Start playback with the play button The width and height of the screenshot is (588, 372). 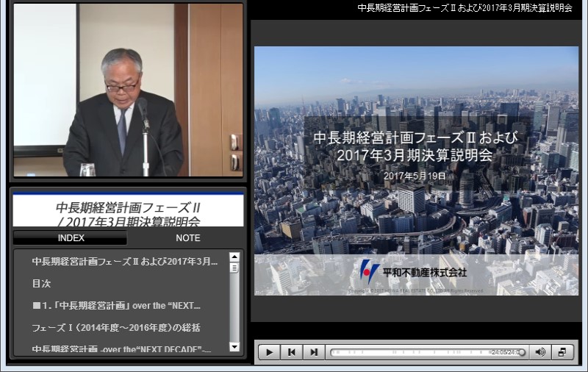[x=269, y=352]
